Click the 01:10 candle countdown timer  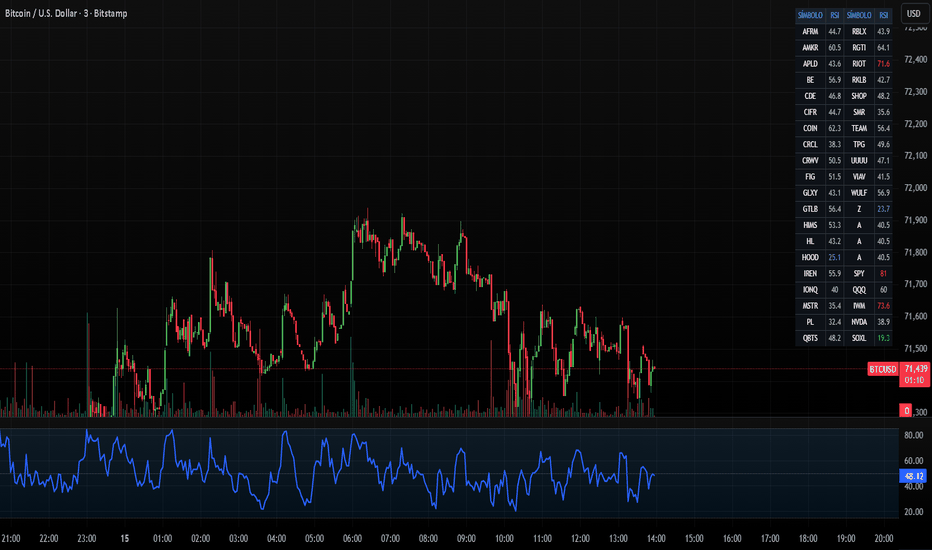click(x=913, y=381)
